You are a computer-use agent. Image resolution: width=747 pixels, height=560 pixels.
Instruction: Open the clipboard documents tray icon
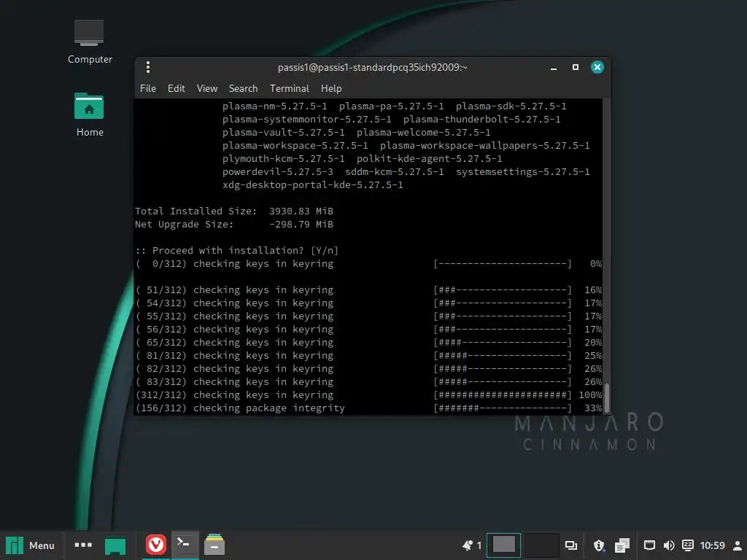[x=622, y=545]
